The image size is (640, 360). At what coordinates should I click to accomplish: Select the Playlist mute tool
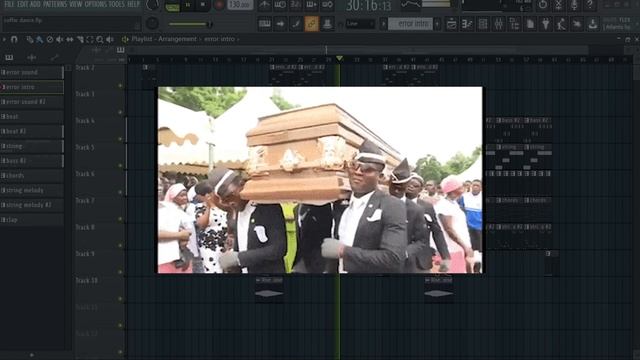tap(60, 39)
